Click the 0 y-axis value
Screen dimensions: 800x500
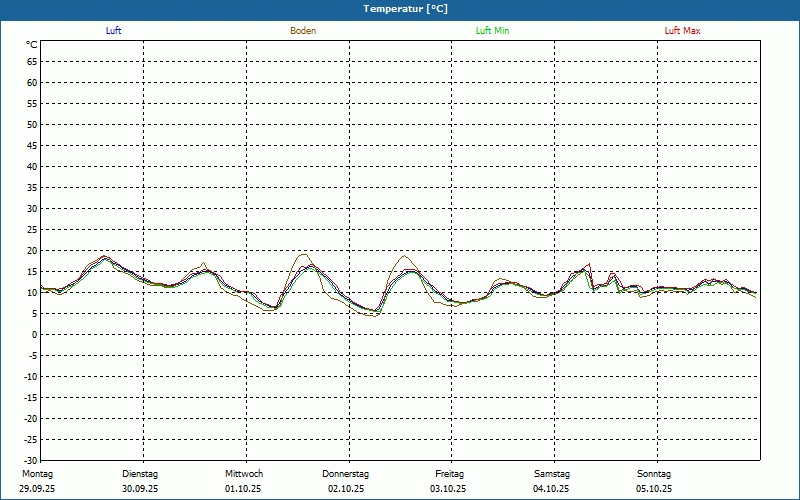(35, 335)
